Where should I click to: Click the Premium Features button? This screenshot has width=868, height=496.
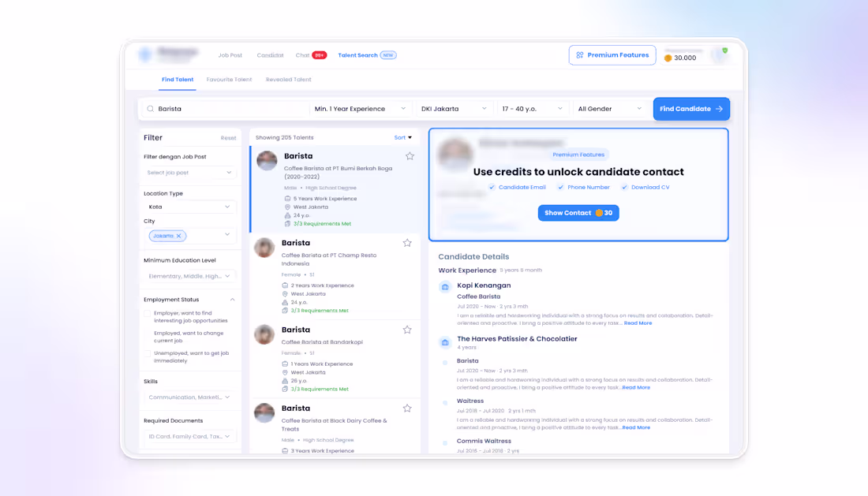tap(612, 55)
